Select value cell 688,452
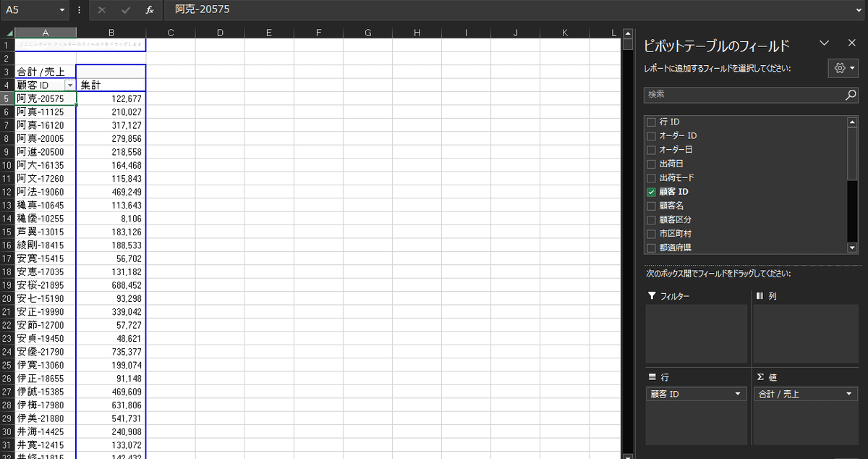868x459 pixels. [111, 285]
